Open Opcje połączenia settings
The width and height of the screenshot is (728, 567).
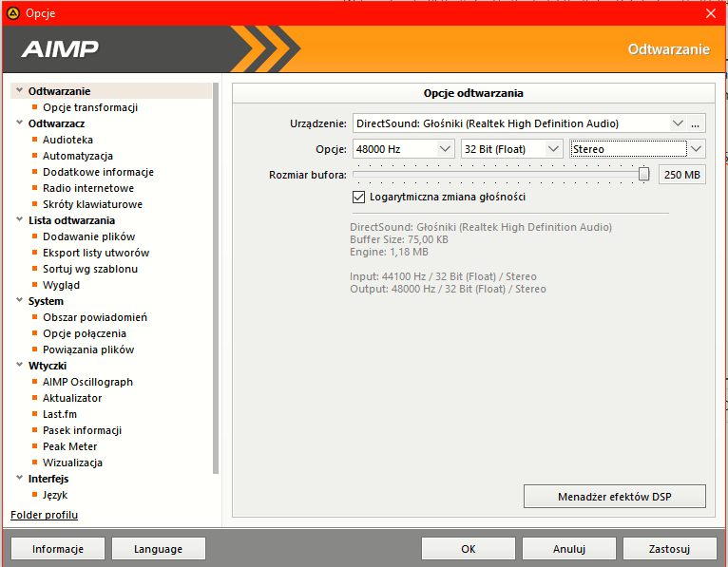[85, 333]
